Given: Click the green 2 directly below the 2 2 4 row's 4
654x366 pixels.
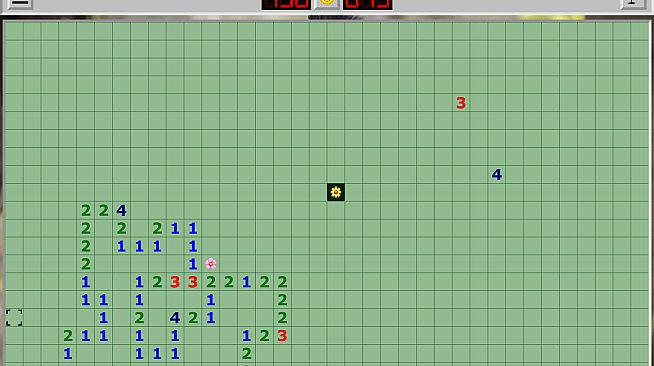Looking at the screenshot, I should 121,228.
